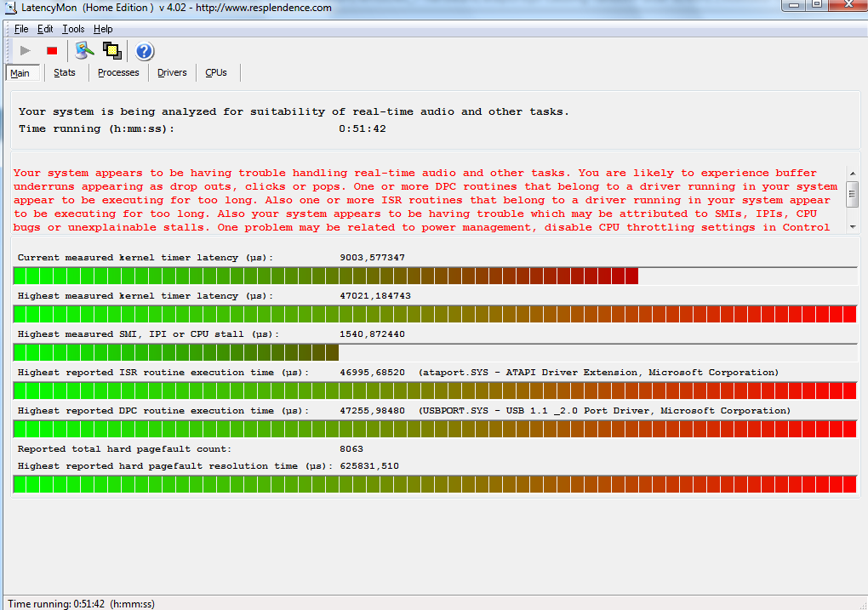Click the overlapping yellow windows toolbar icon

point(112,51)
